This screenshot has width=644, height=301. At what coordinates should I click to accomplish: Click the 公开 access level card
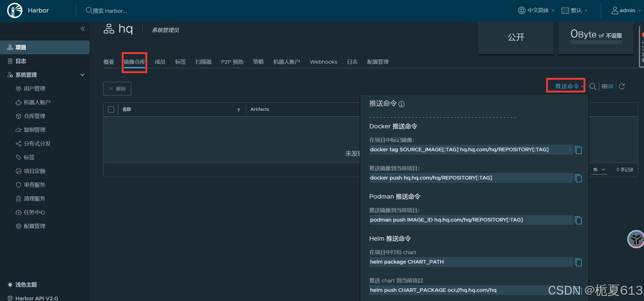pyautogui.click(x=516, y=37)
